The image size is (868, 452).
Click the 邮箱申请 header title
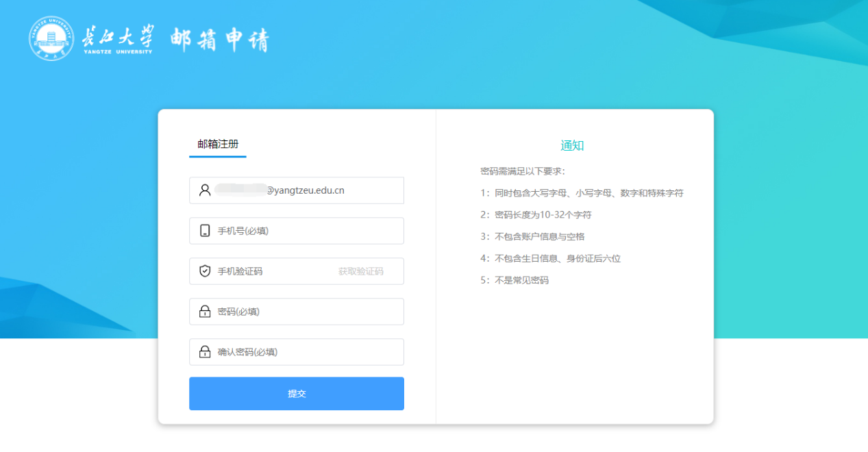220,40
